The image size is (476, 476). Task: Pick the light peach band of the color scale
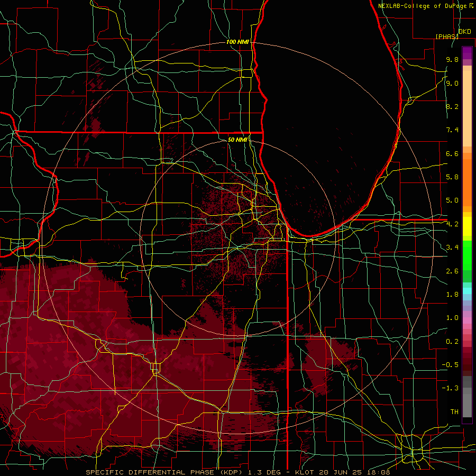pyautogui.click(x=467, y=108)
